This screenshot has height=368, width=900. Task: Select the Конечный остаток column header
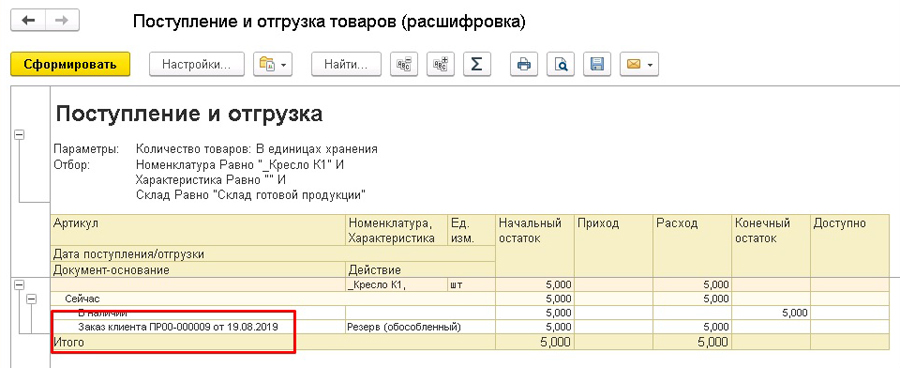[x=771, y=246]
